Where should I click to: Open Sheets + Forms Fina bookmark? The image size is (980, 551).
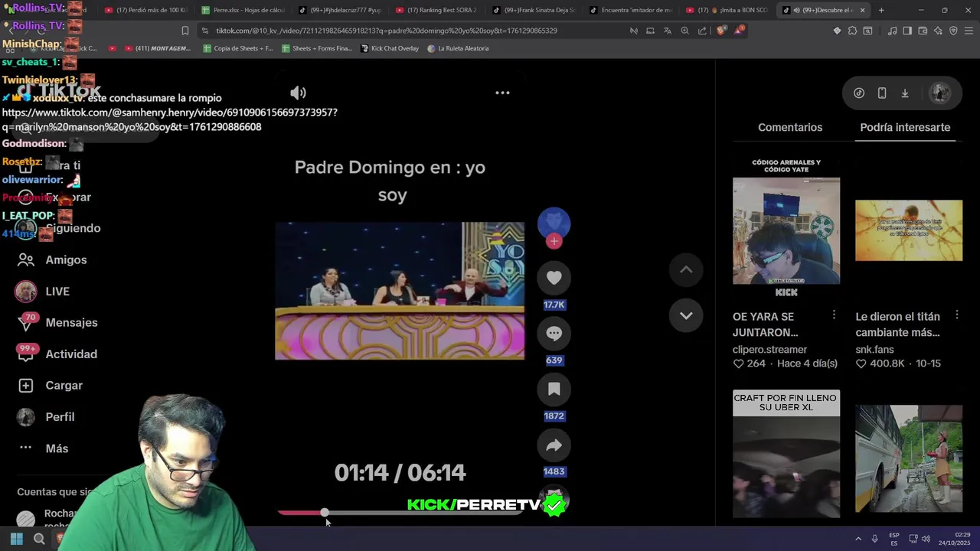tap(317, 48)
